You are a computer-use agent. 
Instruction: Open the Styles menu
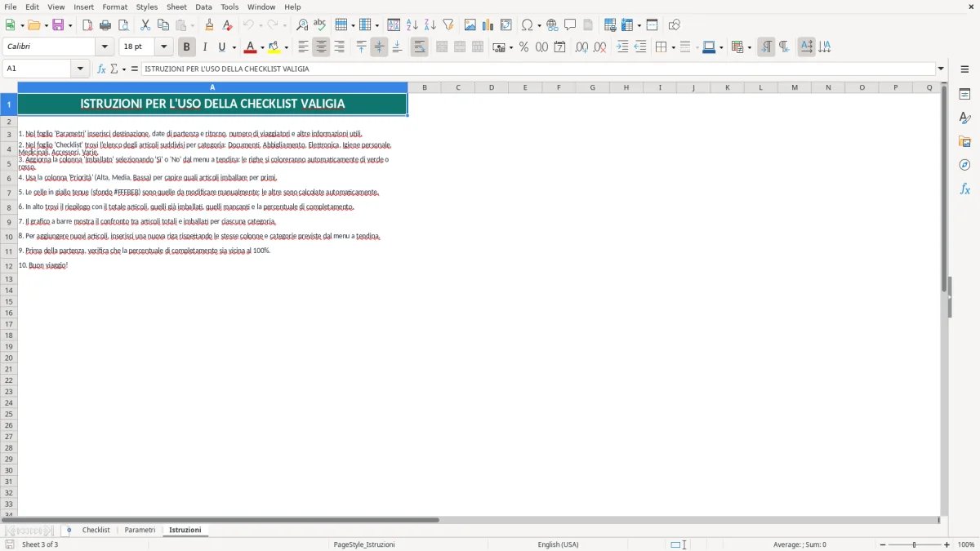point(147,7)
